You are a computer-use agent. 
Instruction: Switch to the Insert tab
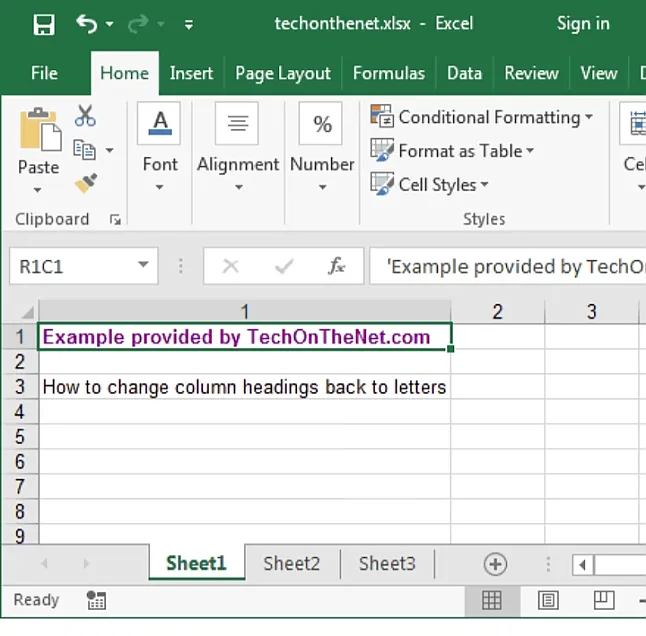(191, 73)
